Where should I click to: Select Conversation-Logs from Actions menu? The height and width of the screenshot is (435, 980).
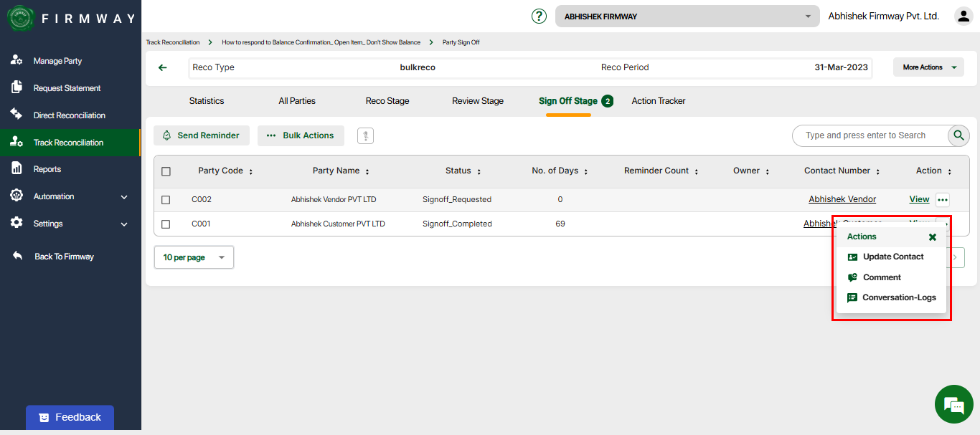(x=898, y=297)
